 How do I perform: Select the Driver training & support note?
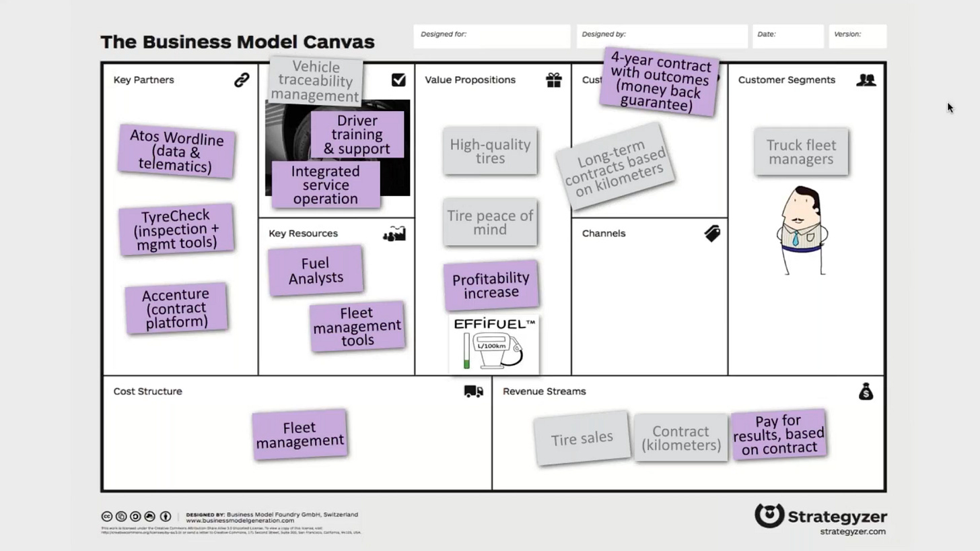coord(357,135)
